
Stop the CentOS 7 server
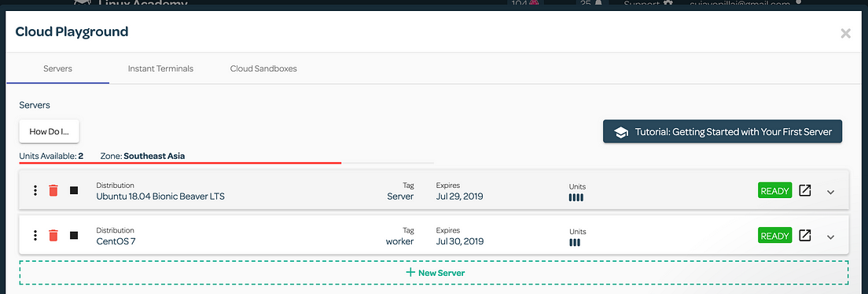click(x=74, y=235)
